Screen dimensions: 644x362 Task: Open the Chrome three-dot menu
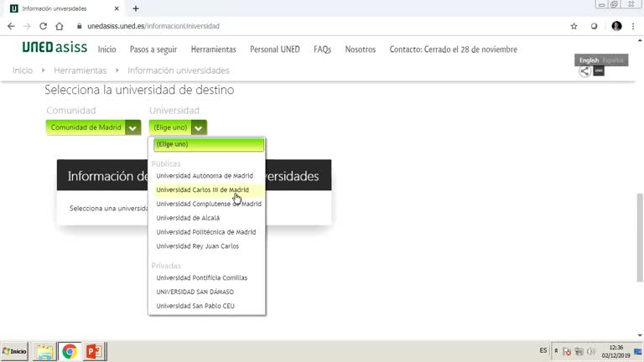click(633, 26)
